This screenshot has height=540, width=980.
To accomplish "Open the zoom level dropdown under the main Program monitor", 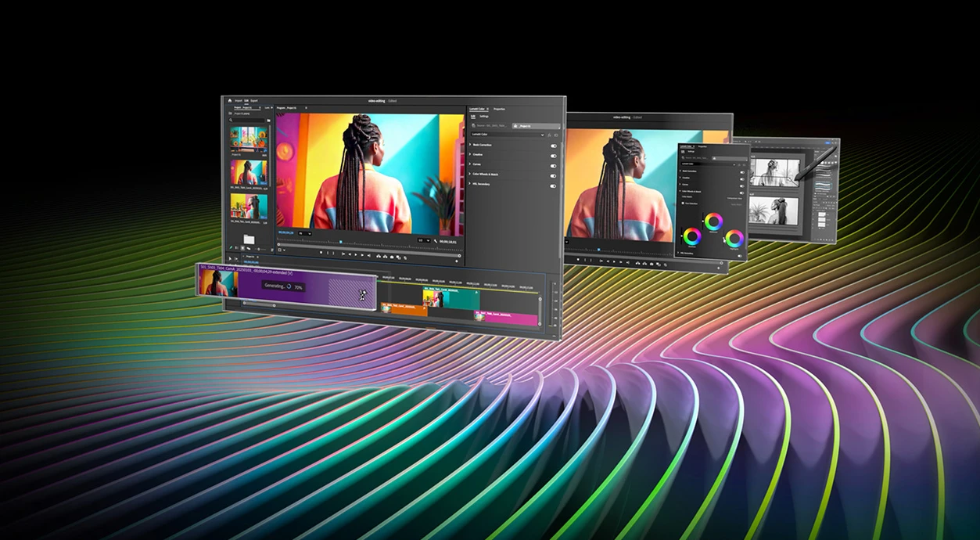I will (x=305, y=233).
